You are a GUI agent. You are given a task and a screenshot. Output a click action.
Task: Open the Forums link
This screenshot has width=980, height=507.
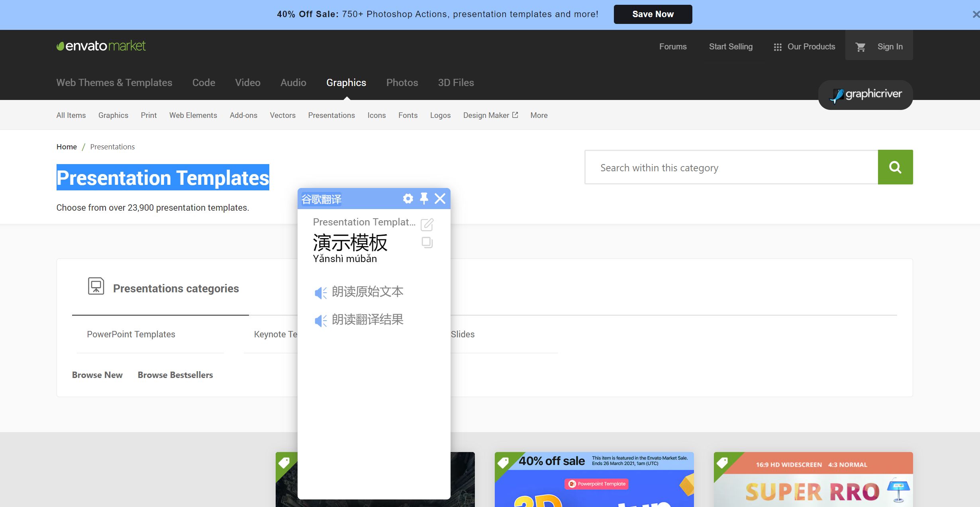[x=673, y=47]
